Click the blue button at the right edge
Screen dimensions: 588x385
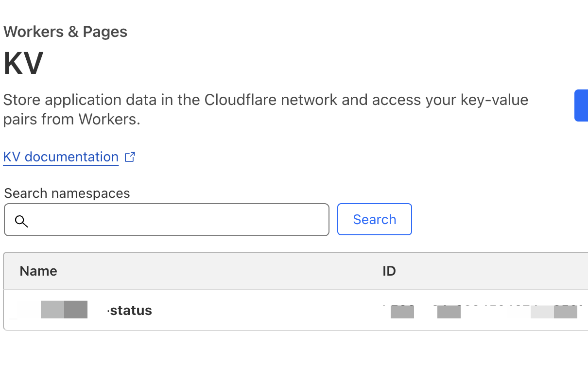[581, 105]
